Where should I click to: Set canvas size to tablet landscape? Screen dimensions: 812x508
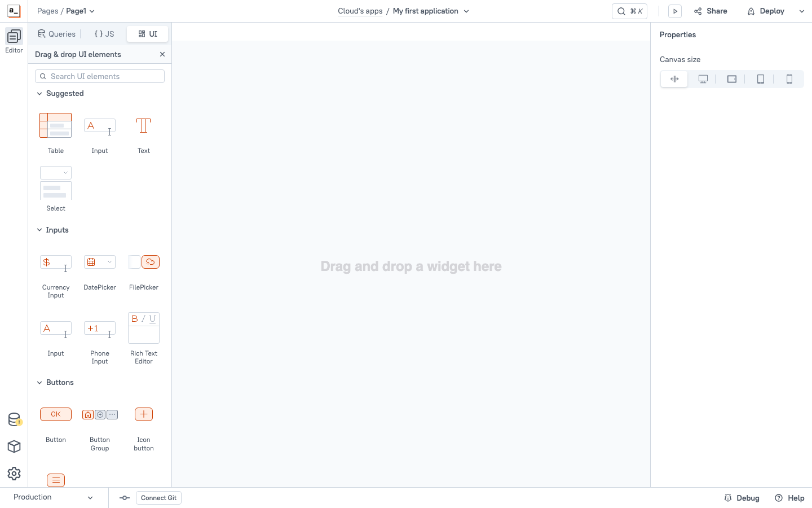point(732,79)
